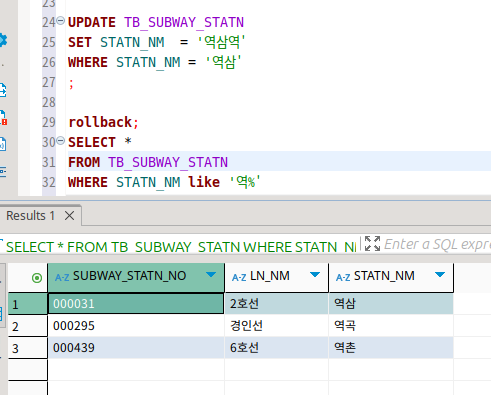The width and height of the screenshot is (491, 395).
Task: Click line number 27 in the gutter
Action: 49,82
